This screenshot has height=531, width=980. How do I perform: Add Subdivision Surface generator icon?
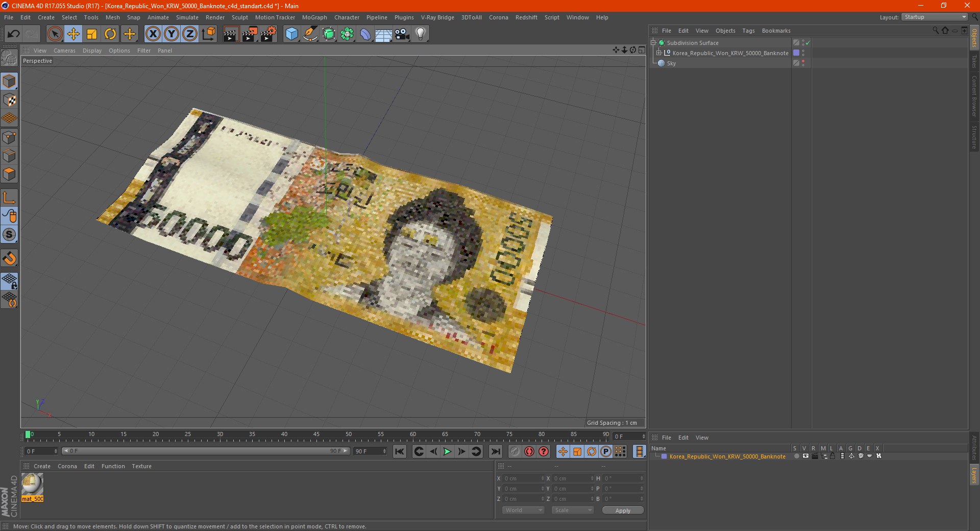point(329,34)
